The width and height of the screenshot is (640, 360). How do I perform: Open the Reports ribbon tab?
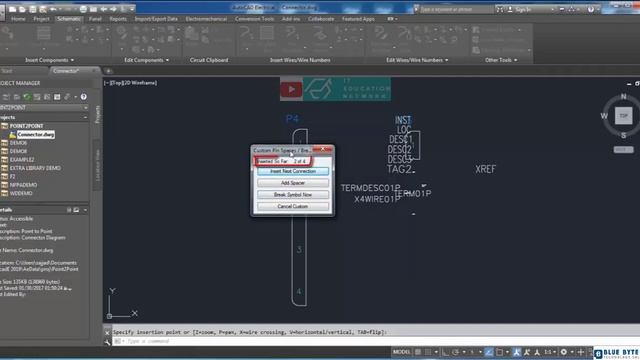point(118,19)
